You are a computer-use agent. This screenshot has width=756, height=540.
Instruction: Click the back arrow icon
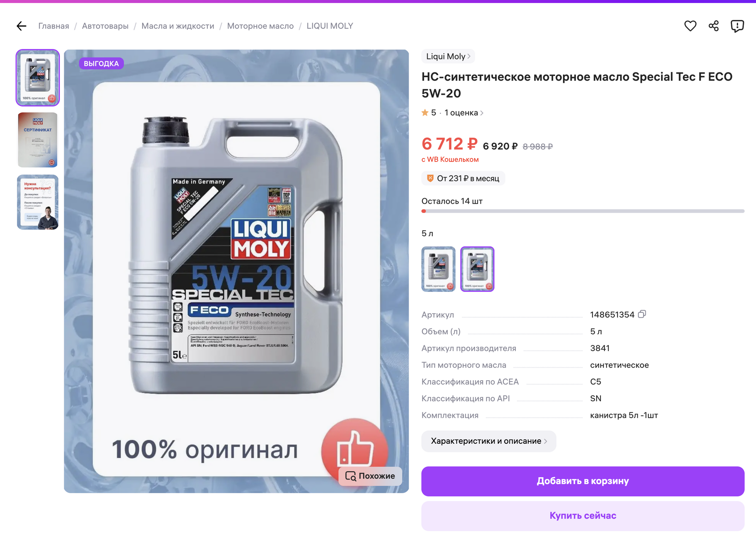pos(21,26)
